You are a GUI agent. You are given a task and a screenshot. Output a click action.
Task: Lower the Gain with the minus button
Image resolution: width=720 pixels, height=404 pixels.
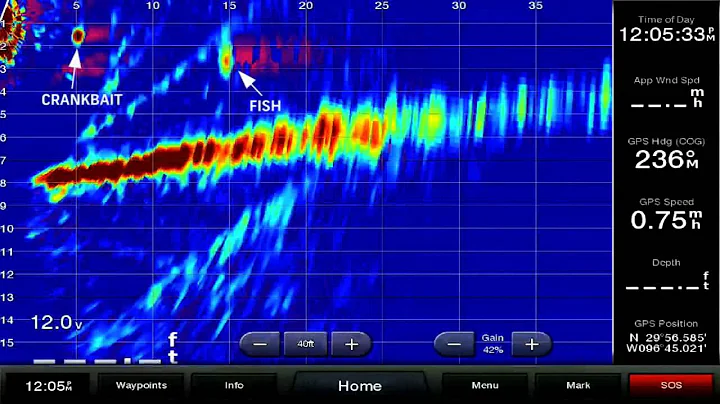454,344
